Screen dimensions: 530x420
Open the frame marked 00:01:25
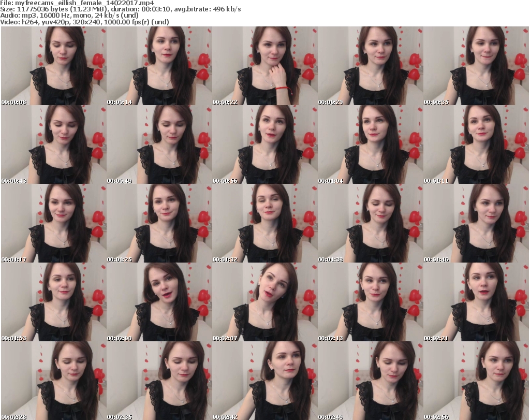click(x=159, y=223)
